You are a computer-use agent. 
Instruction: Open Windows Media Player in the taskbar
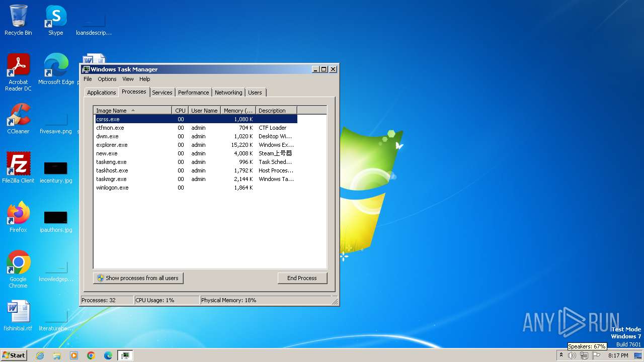[x=74, y=355]
